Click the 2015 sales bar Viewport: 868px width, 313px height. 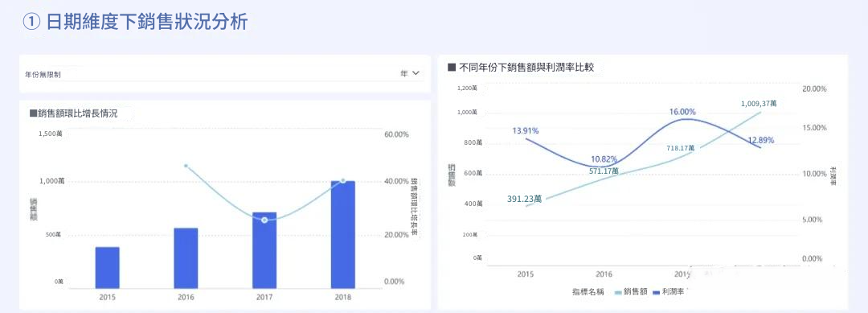pyautogui.click(x=107, y=268)
